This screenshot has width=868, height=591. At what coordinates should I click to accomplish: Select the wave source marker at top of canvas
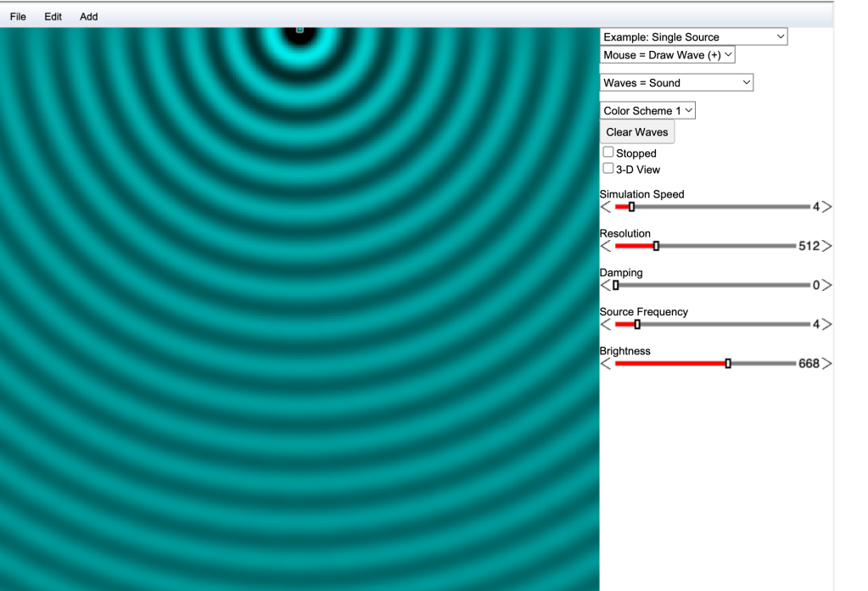click(300, 30)
